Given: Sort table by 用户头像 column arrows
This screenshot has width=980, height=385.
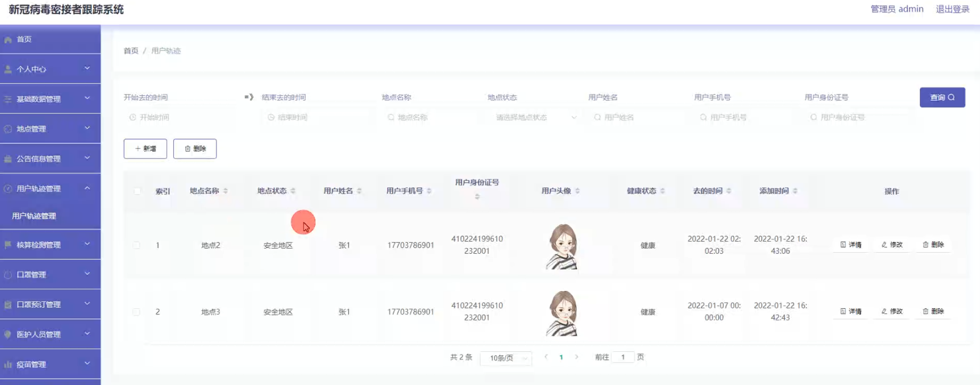Looking at the screenshot, I should click(577, 191).
